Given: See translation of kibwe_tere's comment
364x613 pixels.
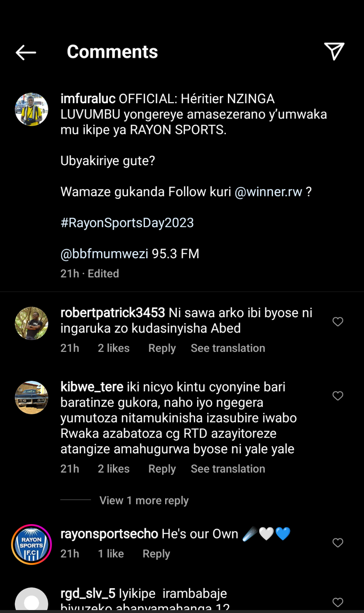Looking at the screenshot, I should coord(228,469).
